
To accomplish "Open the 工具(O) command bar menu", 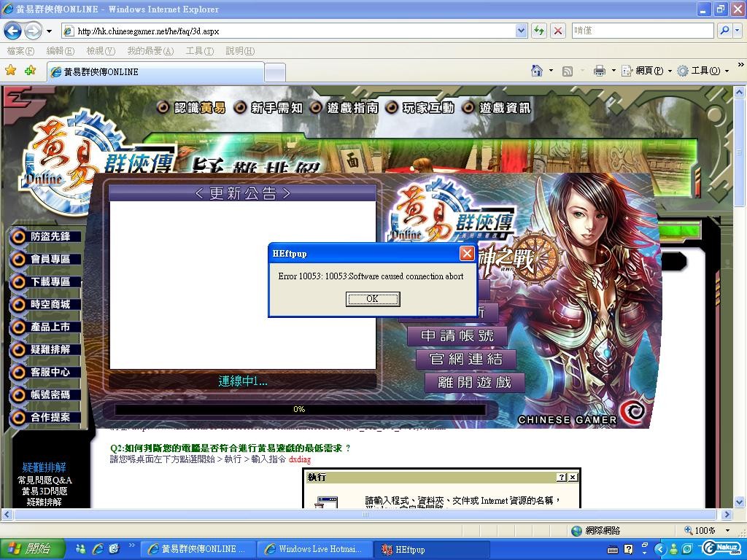I will pos(703,71).
